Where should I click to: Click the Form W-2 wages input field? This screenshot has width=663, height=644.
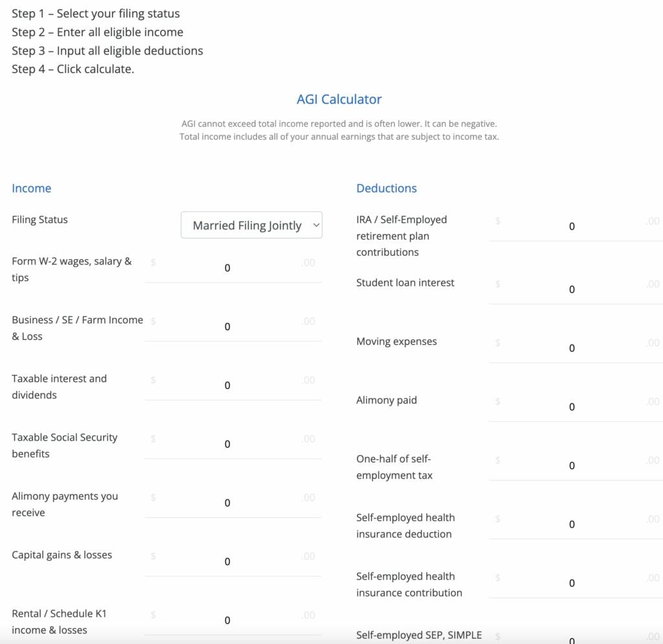[x=227, y=268]
